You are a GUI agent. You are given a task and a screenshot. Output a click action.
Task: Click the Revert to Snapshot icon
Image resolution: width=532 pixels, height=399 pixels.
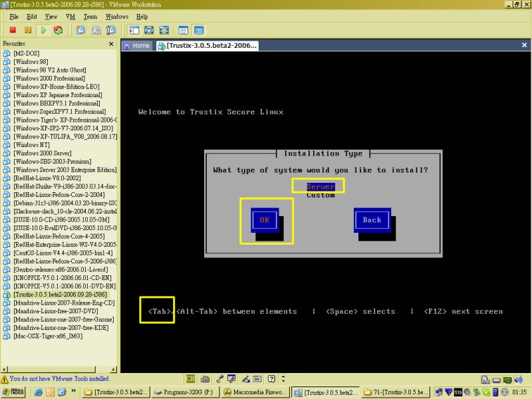96,30
